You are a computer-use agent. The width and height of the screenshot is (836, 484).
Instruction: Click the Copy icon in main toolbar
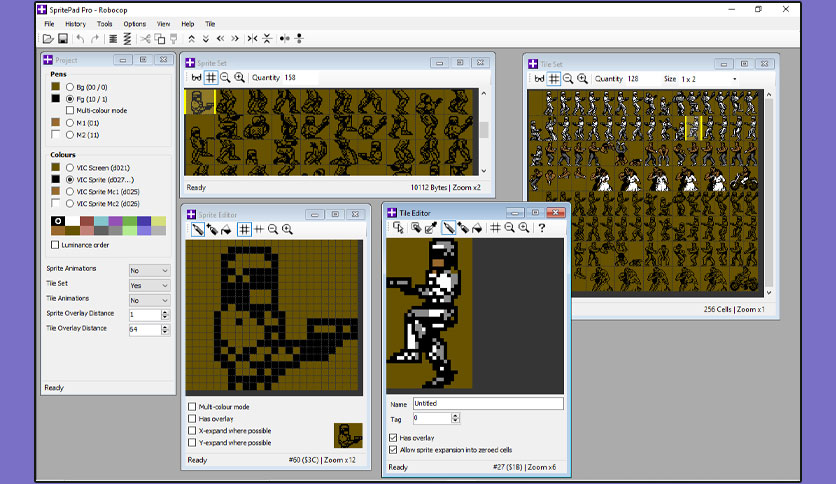click(x=159, y=38)
